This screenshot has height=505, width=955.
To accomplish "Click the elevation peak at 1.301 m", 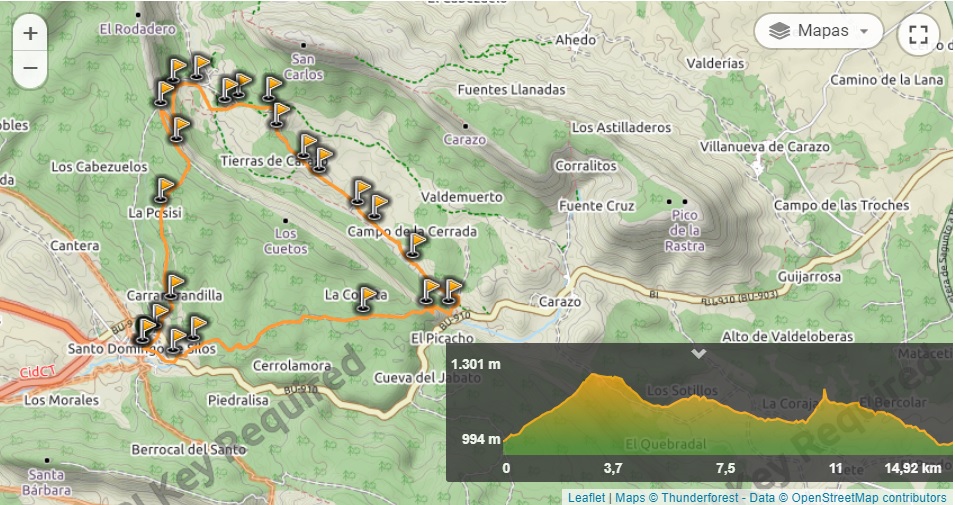I will click(x=594, y=376).
